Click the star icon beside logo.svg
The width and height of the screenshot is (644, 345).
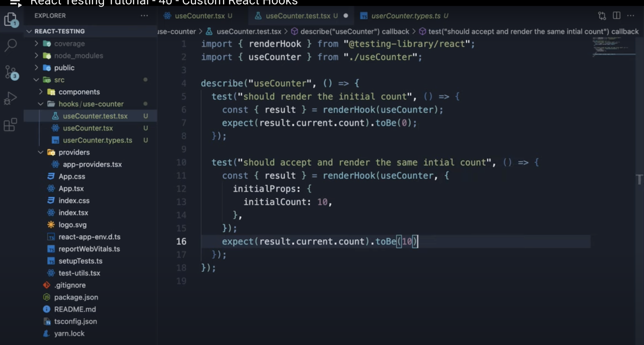click(51, 225)
